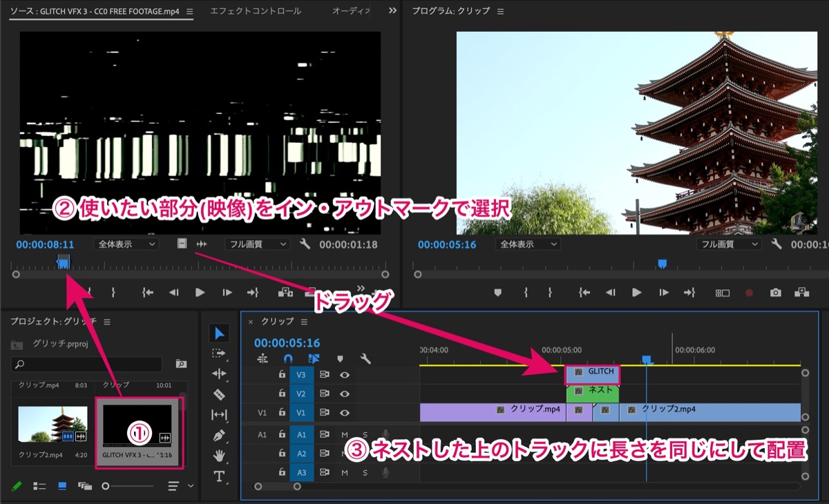Screen dimensions: 829x504
Task: Select the Slip tool
Action: (219, 415)
